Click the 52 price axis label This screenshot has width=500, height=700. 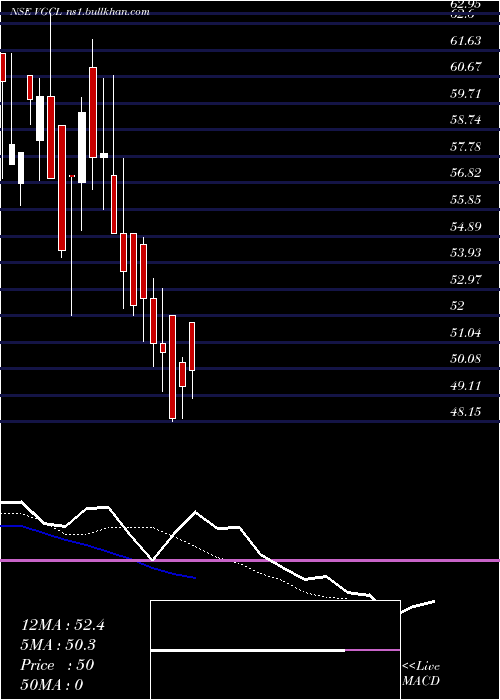(x=458, y=306)
